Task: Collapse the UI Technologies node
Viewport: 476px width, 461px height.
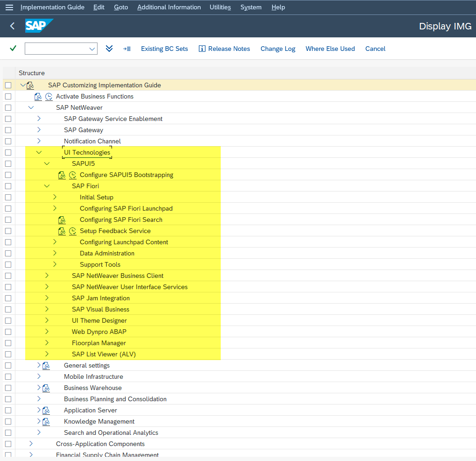Action: tap(39, 152)
